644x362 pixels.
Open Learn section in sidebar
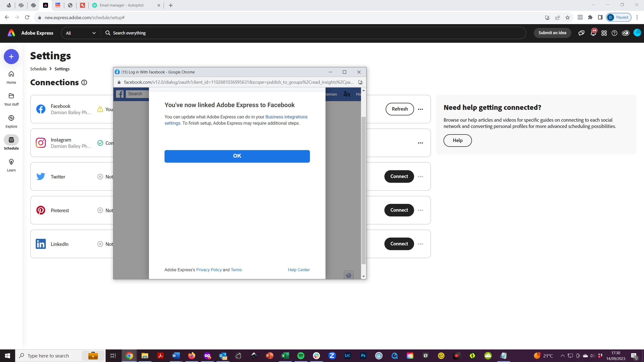pos(11,165)
